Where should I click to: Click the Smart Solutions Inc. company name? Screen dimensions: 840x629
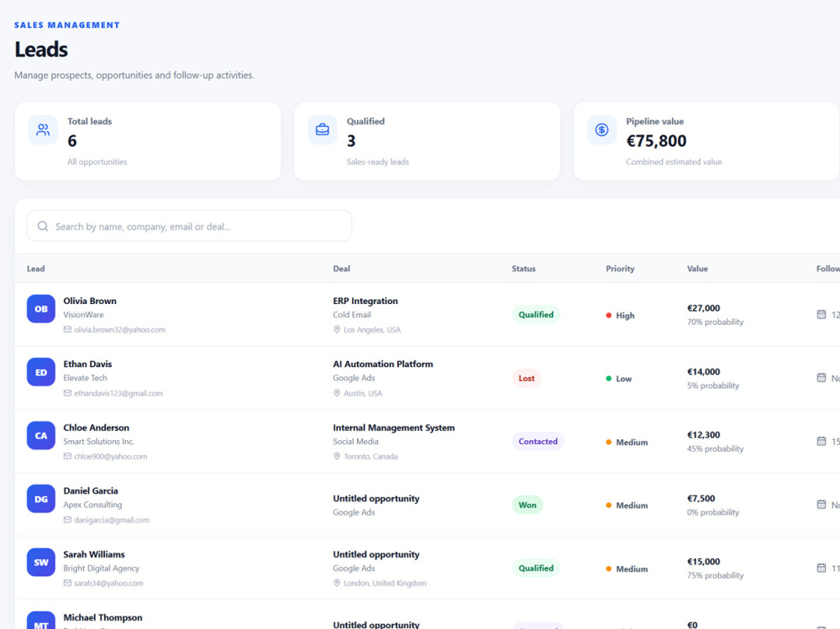98,441
